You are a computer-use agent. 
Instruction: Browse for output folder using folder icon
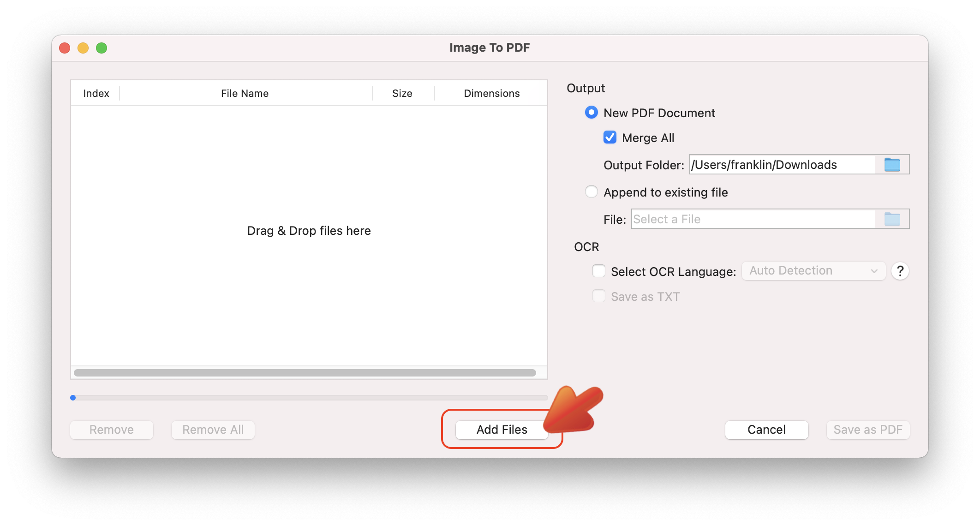tap(892, 165)
